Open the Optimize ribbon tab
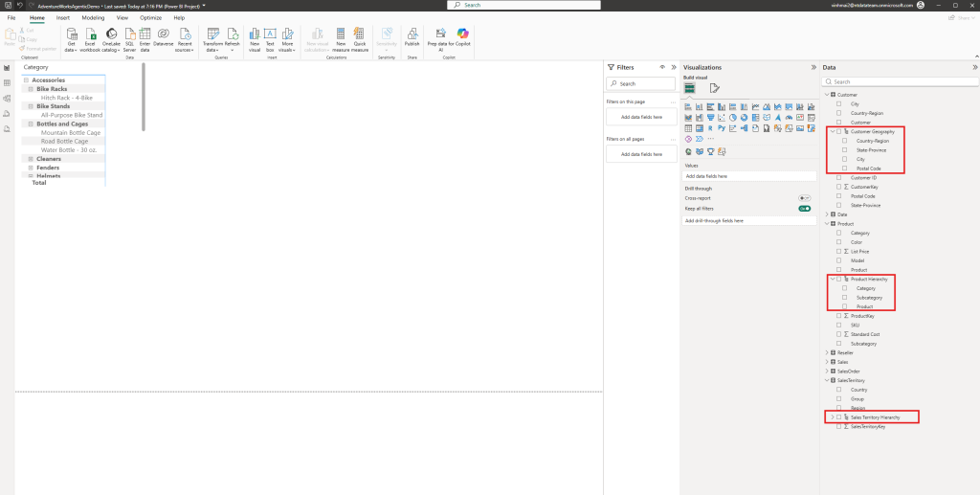The width and height of the screenshot is (980, 495). (x=150, y=18)
